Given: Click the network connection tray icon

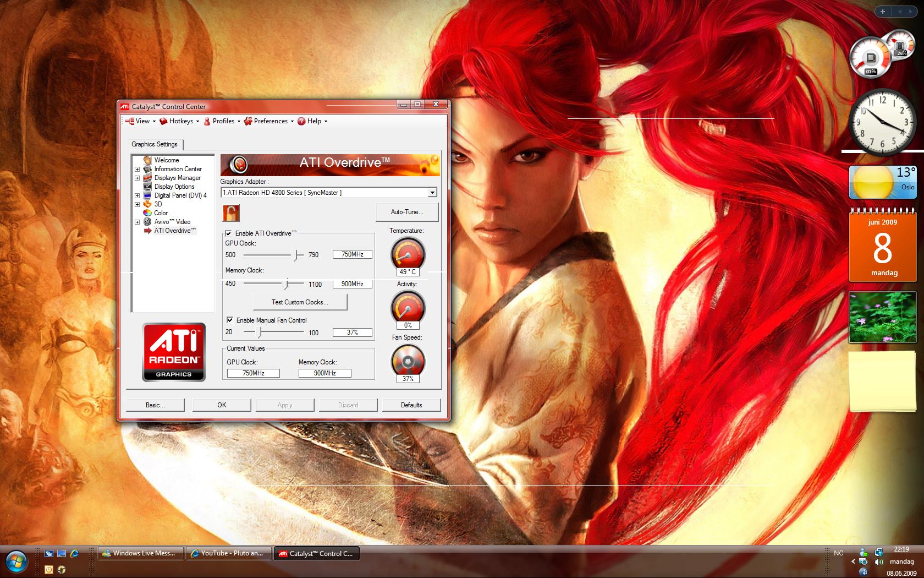Looking at the screenshot, I should [878, 552].
